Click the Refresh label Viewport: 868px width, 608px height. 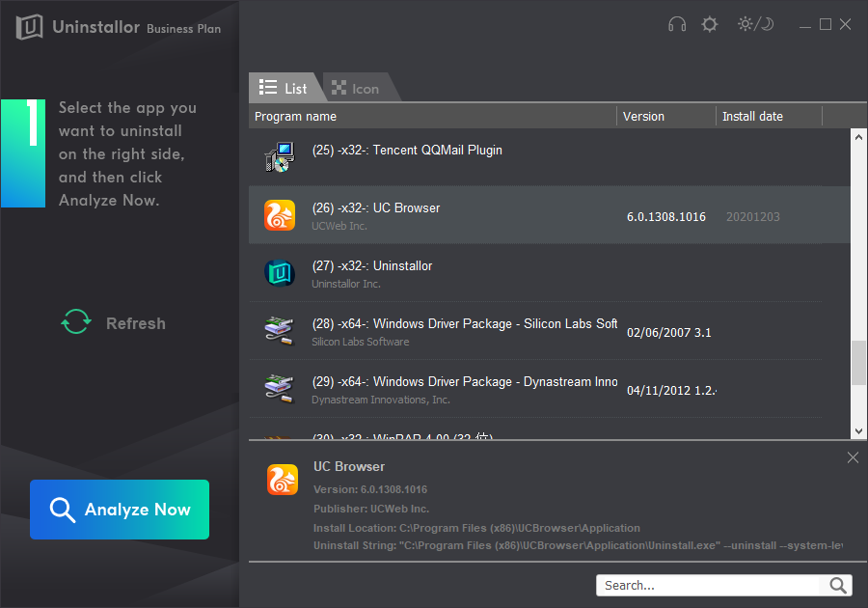point(136,323)
